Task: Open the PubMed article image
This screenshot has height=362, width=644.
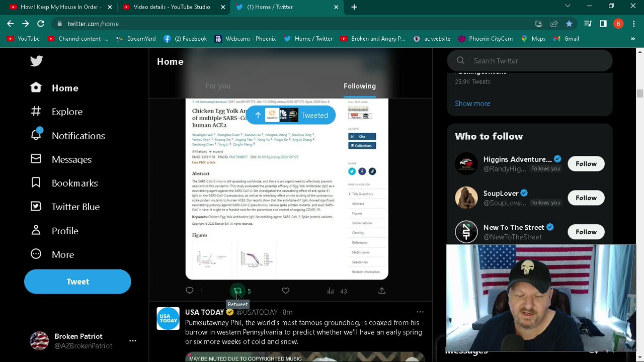Action: (x=287, y=189)
